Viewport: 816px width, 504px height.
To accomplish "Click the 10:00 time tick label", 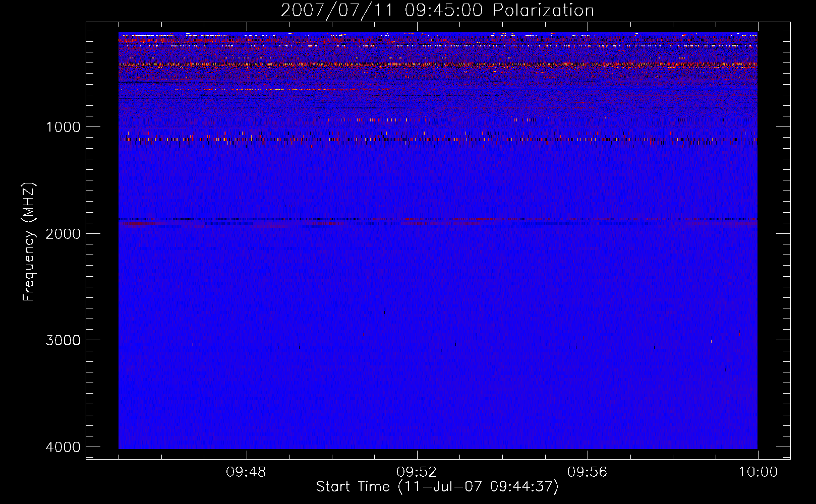I will tap(758, 472).
